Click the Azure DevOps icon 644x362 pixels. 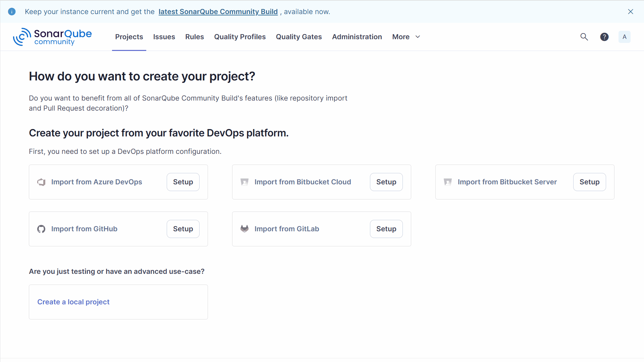tap(41, 182)
